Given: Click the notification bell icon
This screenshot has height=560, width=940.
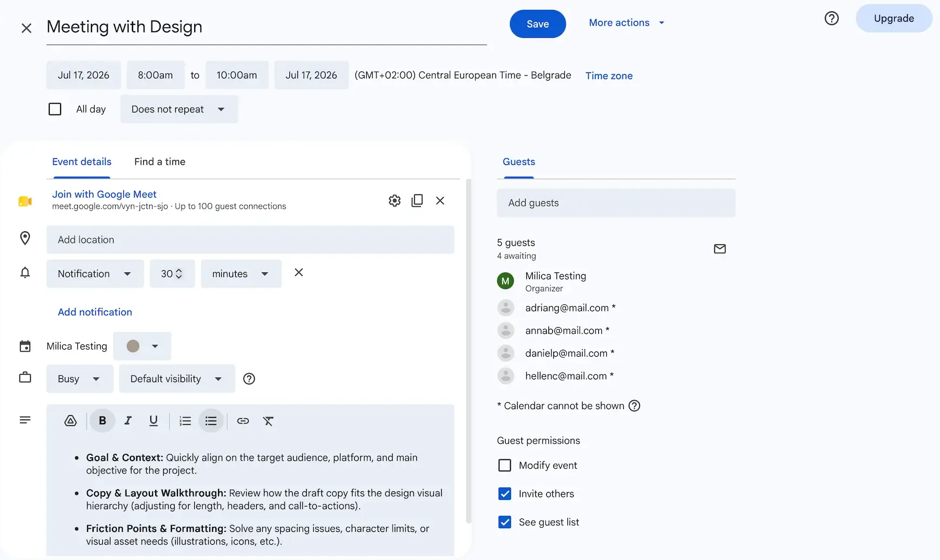Looking at the screenshot, I should tap(25, 272).
